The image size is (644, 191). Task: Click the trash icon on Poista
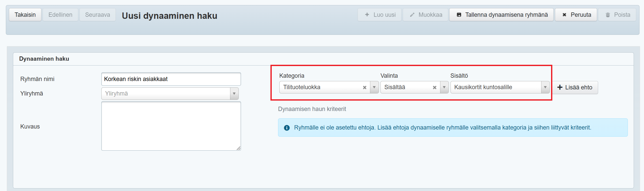click(x=608, y=15)
